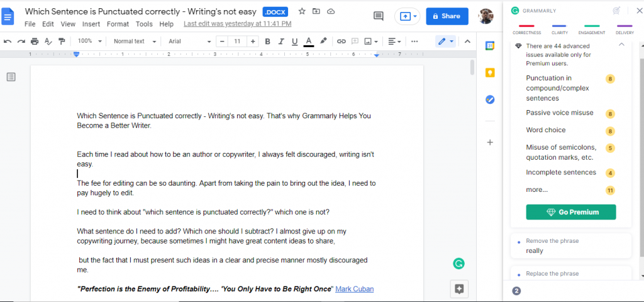Open the text alignment dropdown
Viewport: 644px width, 302px height.
click(x=395, y=41)
